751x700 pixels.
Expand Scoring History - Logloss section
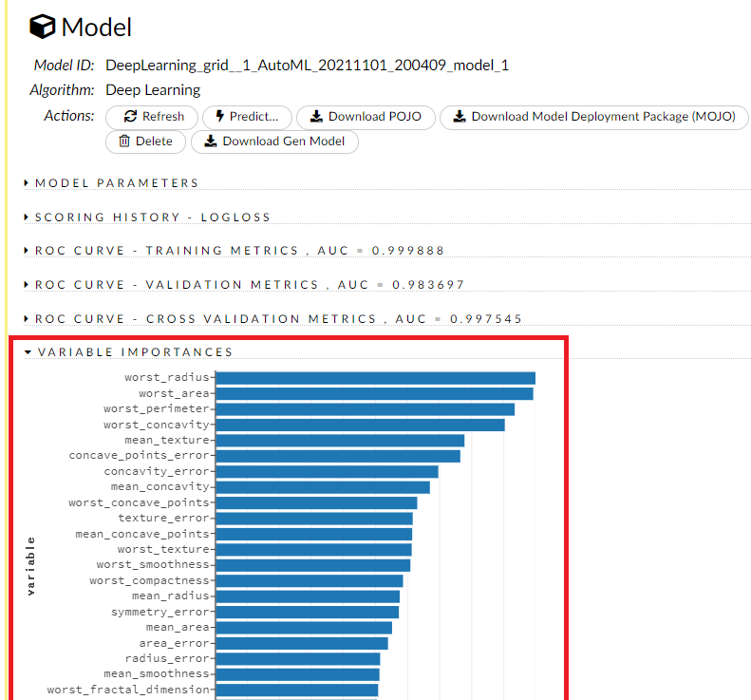[x=27, y=218]
